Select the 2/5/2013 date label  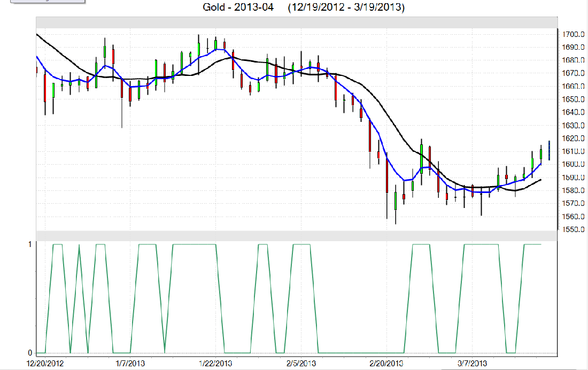(300, 364)
